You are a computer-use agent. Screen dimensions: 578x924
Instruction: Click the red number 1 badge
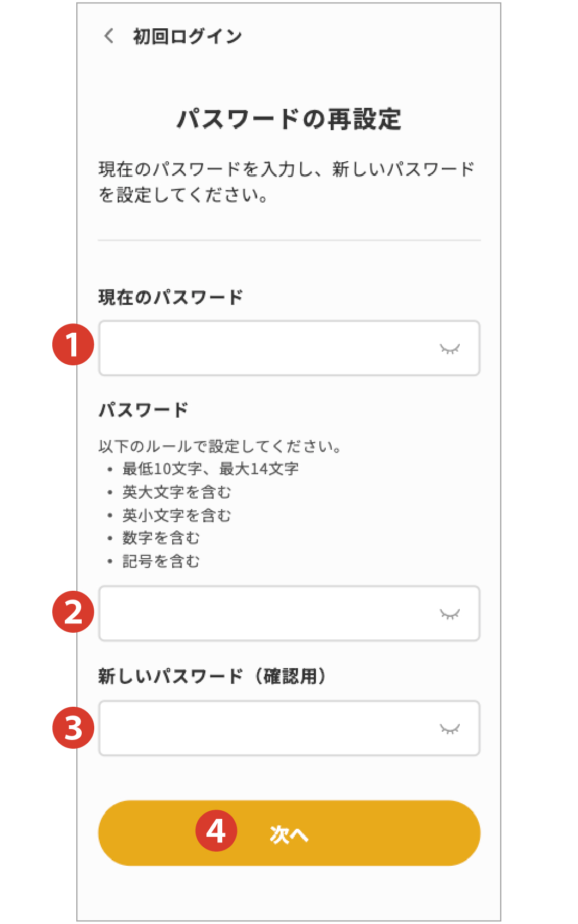click(73, 345)
